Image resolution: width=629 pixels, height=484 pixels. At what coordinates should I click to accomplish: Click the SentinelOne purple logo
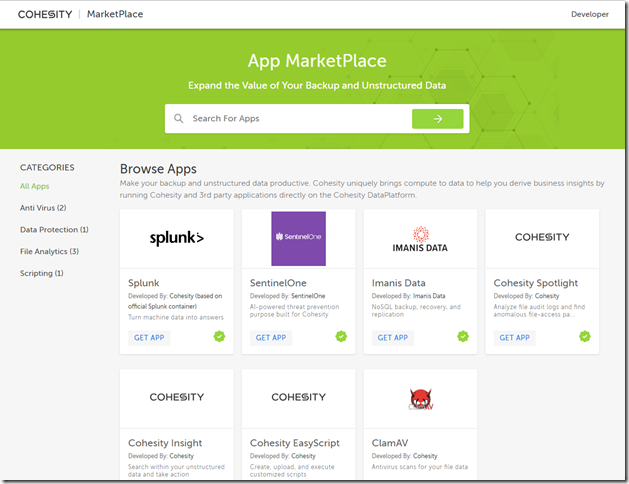tap(298, 239)
